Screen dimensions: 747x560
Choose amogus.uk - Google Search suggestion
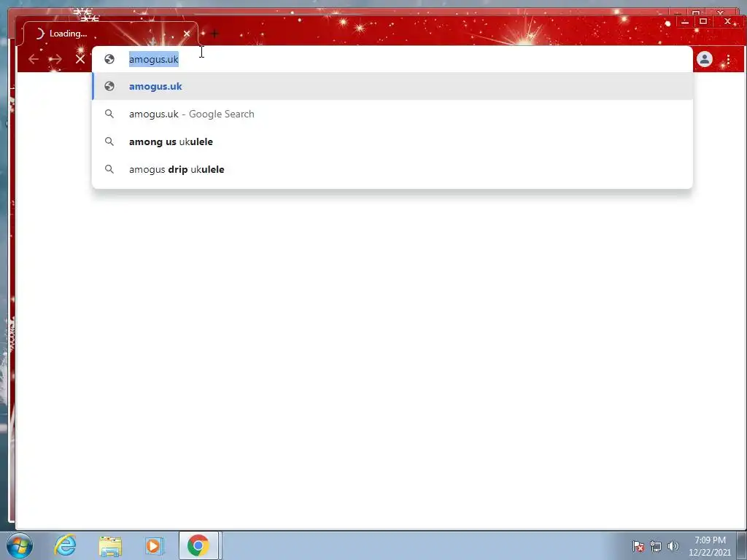pyautogui.click(x=392, y=114)
